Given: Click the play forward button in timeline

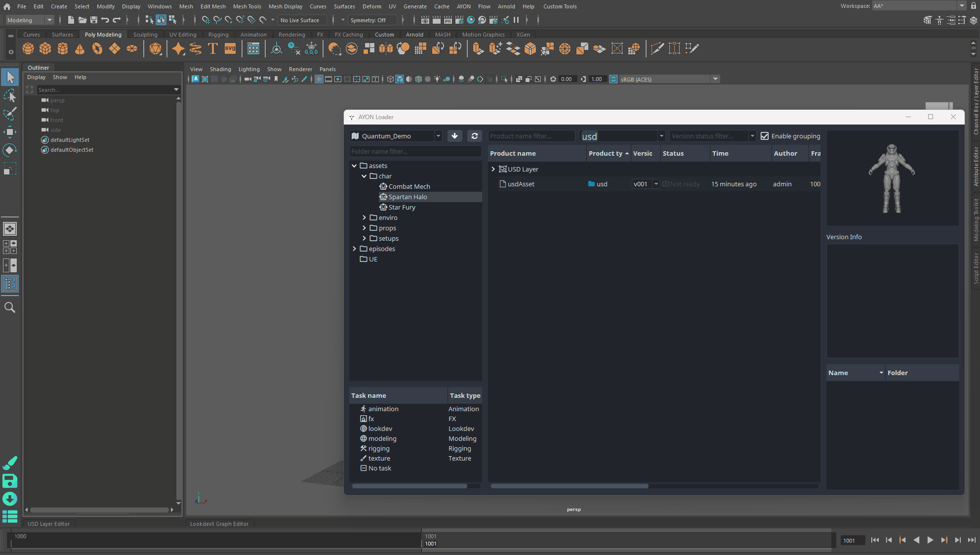Looking at the screenshot, I should pyautogui.click(x=930, y=540).
